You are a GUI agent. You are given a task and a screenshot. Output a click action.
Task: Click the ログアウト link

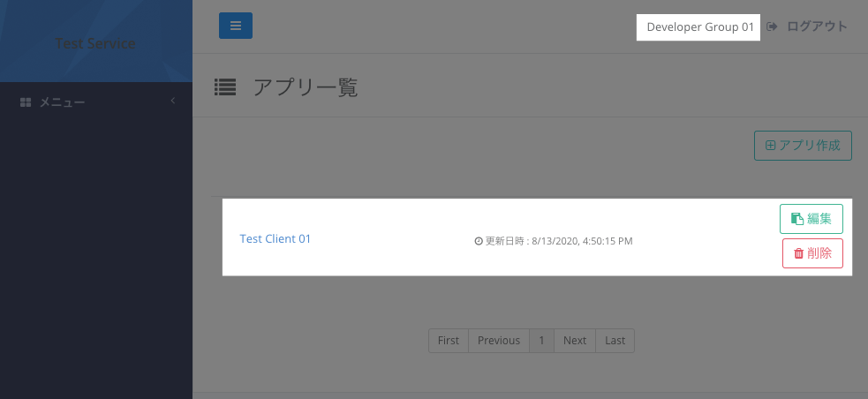817,26
